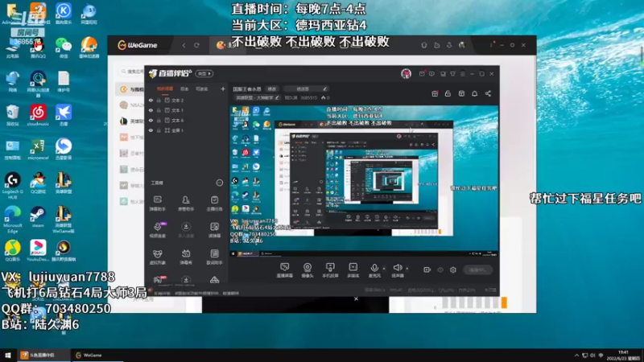The height and width of the screenshot is (362, 644).
Task: Edit the game category field
Action: click(257, 97)
